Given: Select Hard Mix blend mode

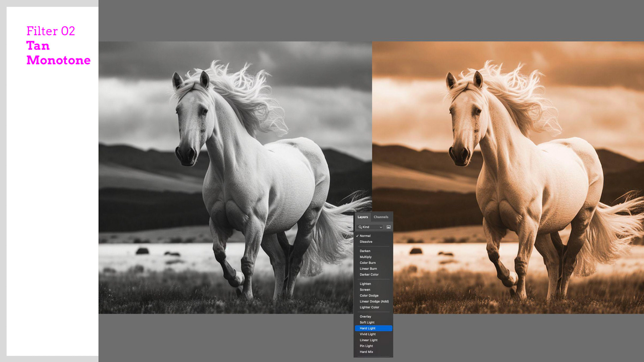Looking at the screenshot, I should (366, 352).
